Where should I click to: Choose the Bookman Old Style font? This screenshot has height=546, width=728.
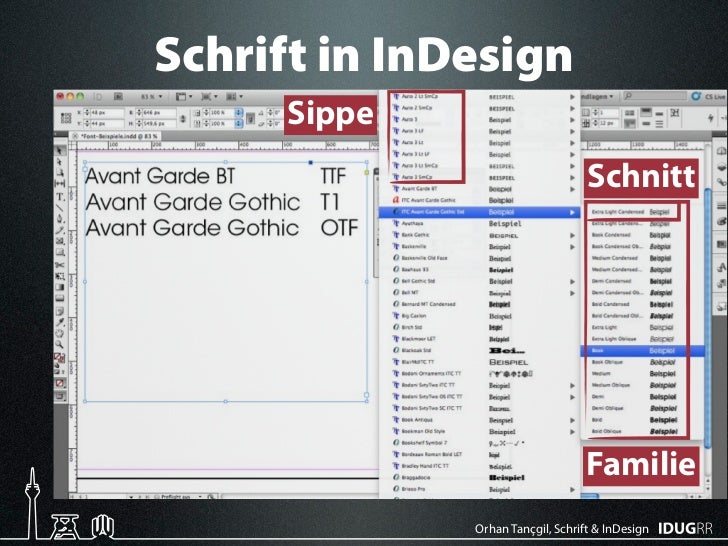click(x=480, y=431)
